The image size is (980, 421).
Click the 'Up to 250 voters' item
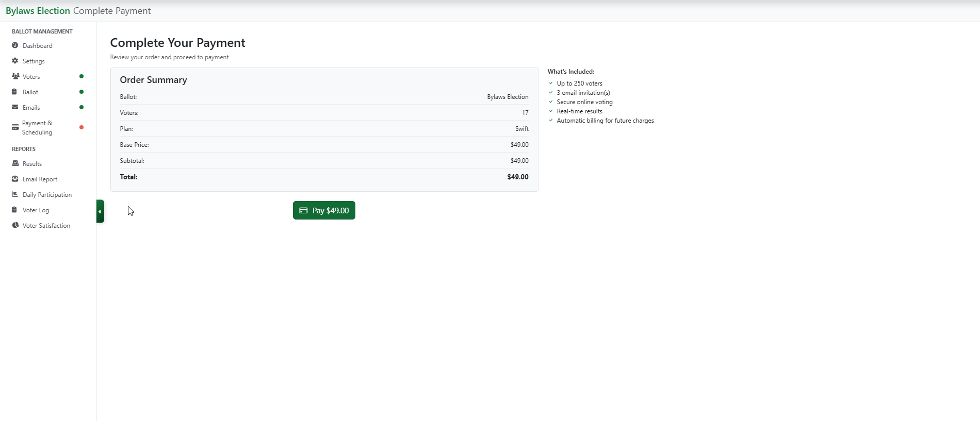click(579, 83)
